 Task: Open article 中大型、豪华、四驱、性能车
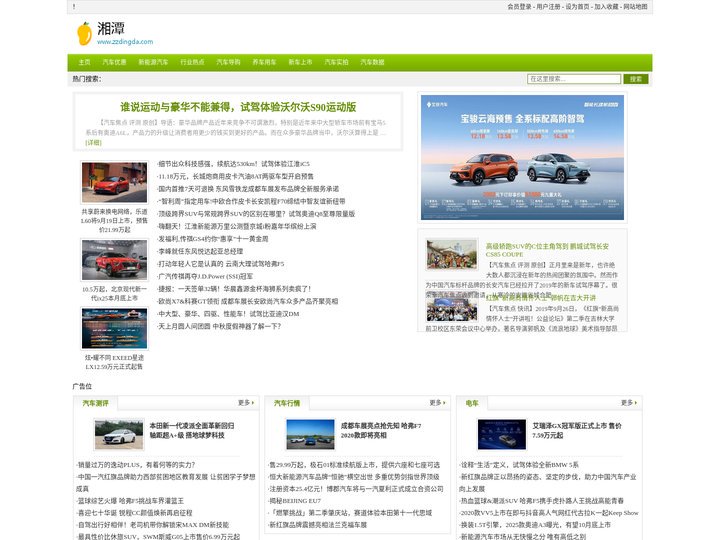pos(228,314)
